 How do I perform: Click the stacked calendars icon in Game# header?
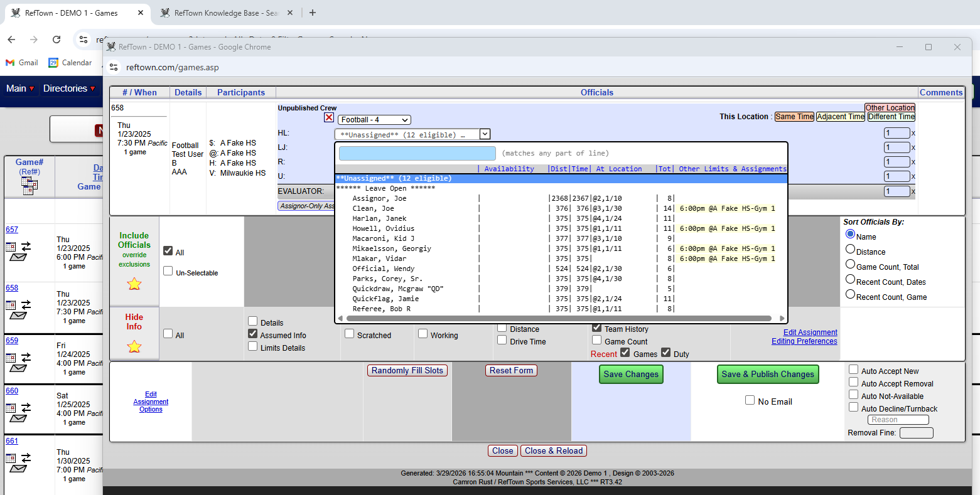(29, 187)
